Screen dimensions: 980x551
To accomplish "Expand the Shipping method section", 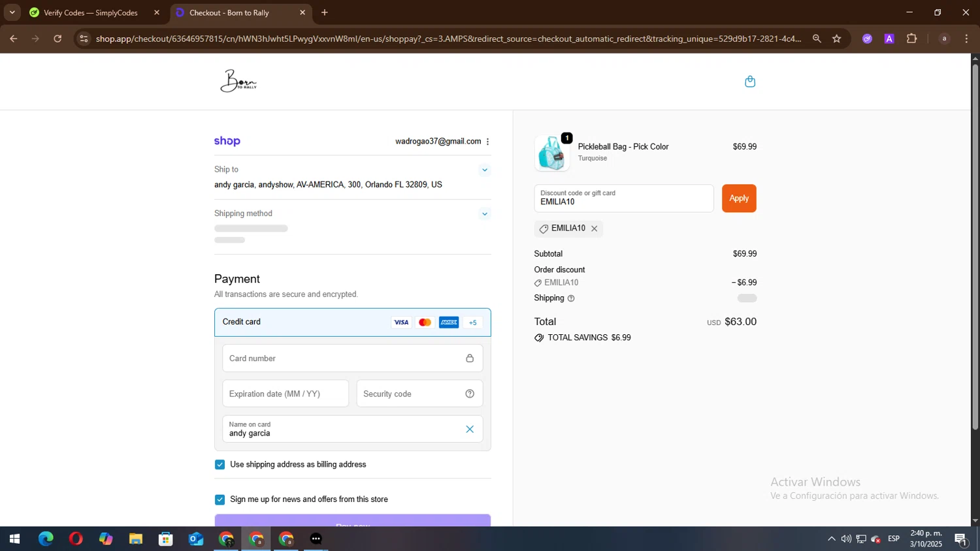I will click(485, 213).
